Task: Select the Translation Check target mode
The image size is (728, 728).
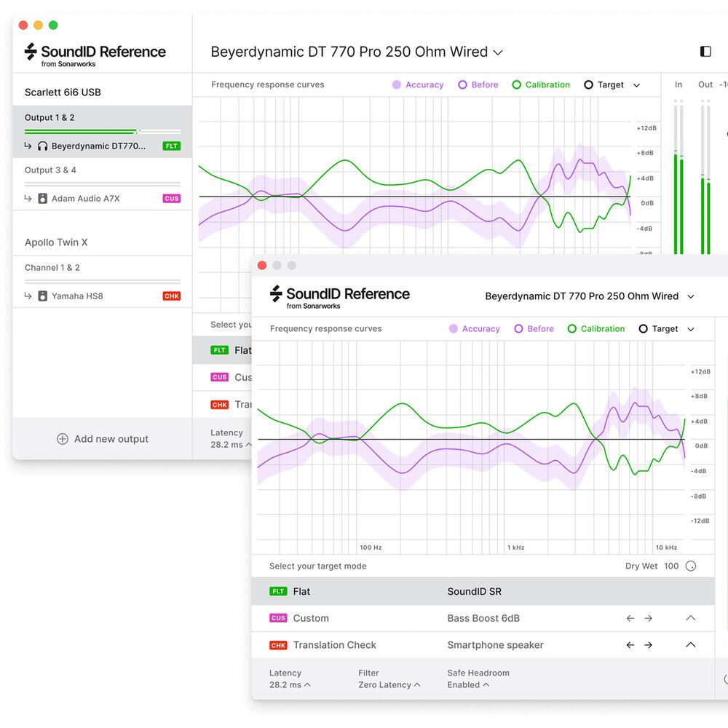Action: (x=334, y=645)
